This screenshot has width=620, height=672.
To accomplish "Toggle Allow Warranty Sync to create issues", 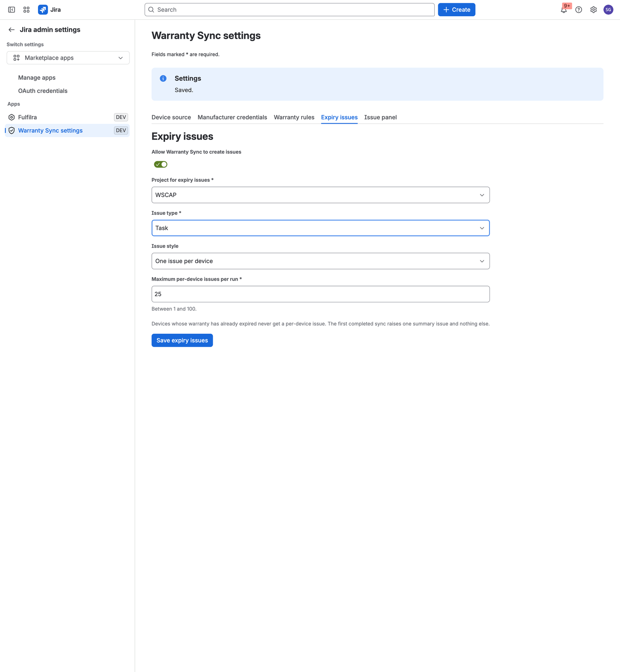I will (161, 164).
